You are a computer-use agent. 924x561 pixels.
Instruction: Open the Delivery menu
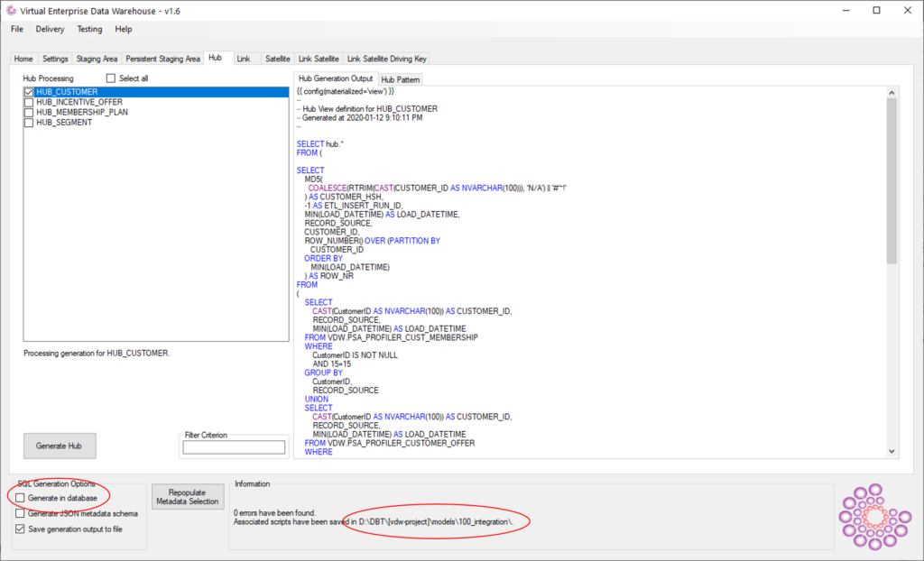[50, 29]
